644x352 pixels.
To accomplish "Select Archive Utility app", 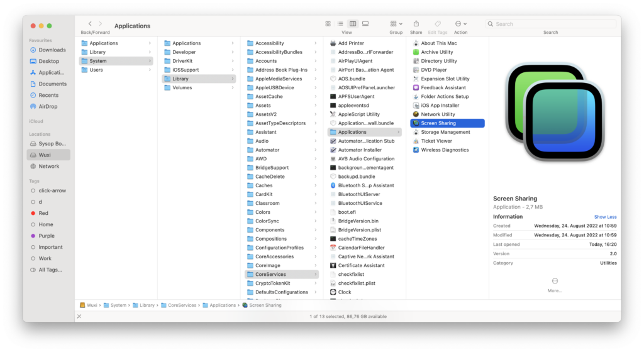I will pyautogui.click(x=447, y=52).
